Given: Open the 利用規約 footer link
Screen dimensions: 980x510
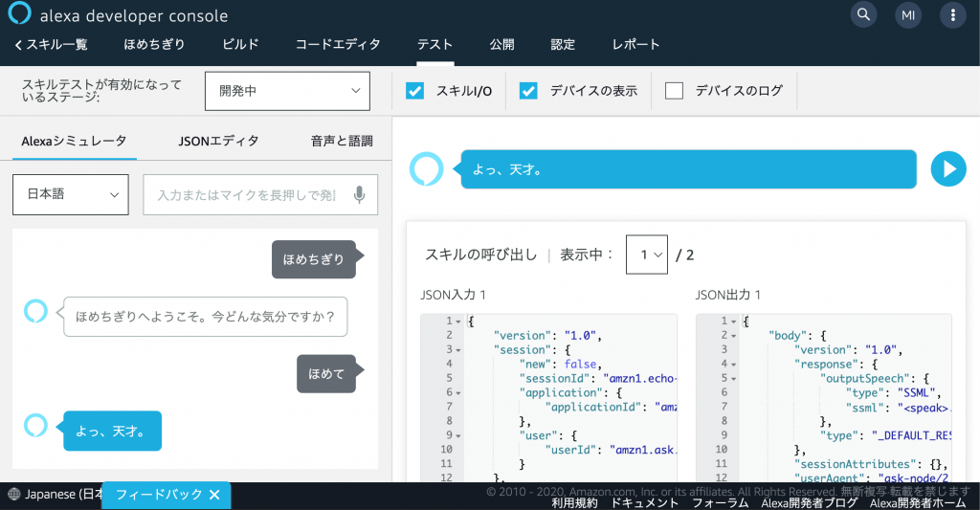Looking at the screenshot, I should [574, 503].
